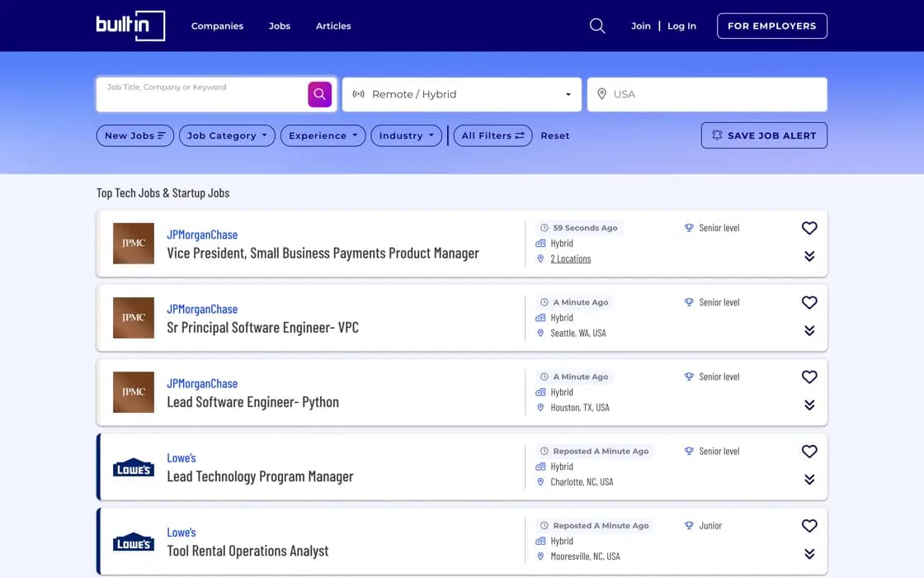This screenshot has width=924, height=578.
Task: Open Lead Software Engineer- Python title
Action: click(x=252, y=401)
